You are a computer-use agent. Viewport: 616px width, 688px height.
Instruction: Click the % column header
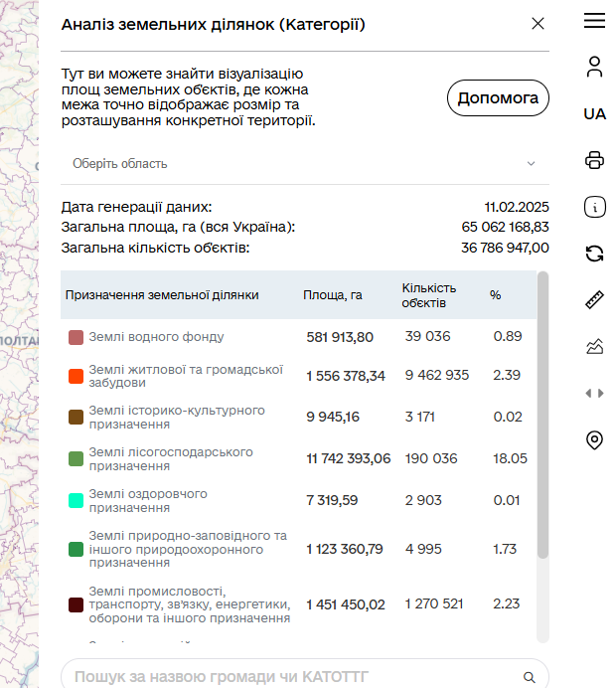(x=496, y=295)
